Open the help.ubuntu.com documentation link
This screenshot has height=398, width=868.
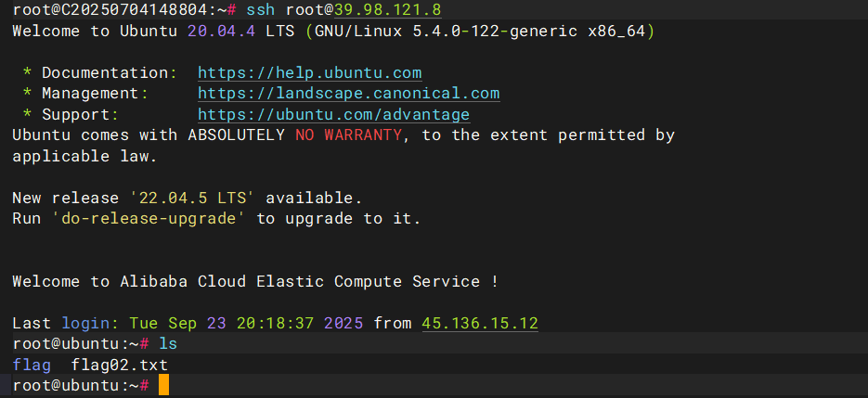click(309, 72)
